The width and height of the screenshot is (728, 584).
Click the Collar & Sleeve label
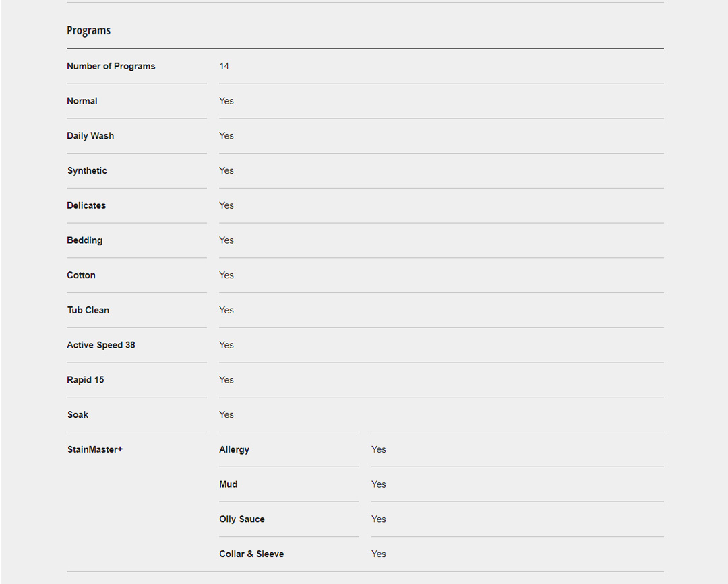(251, 554)
